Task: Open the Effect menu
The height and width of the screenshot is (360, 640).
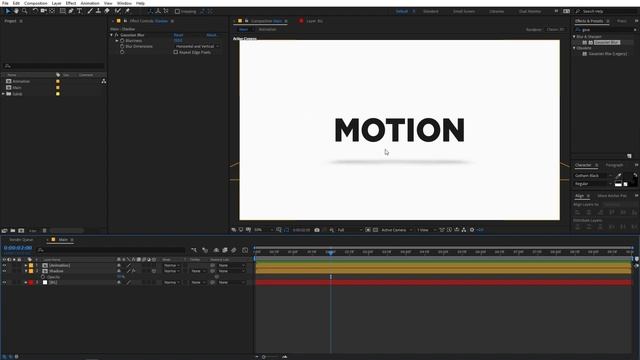Action: (71, 3)
